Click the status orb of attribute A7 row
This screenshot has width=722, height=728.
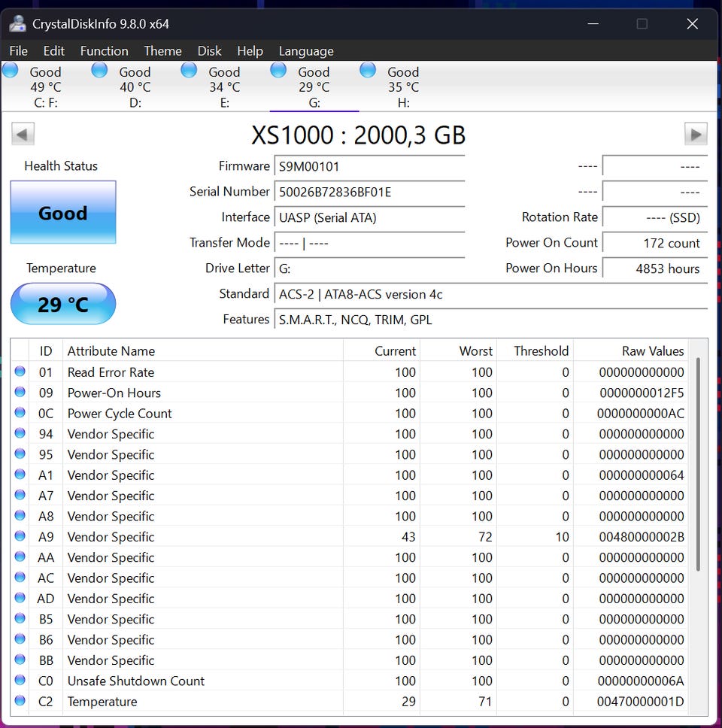click(20, 495)
